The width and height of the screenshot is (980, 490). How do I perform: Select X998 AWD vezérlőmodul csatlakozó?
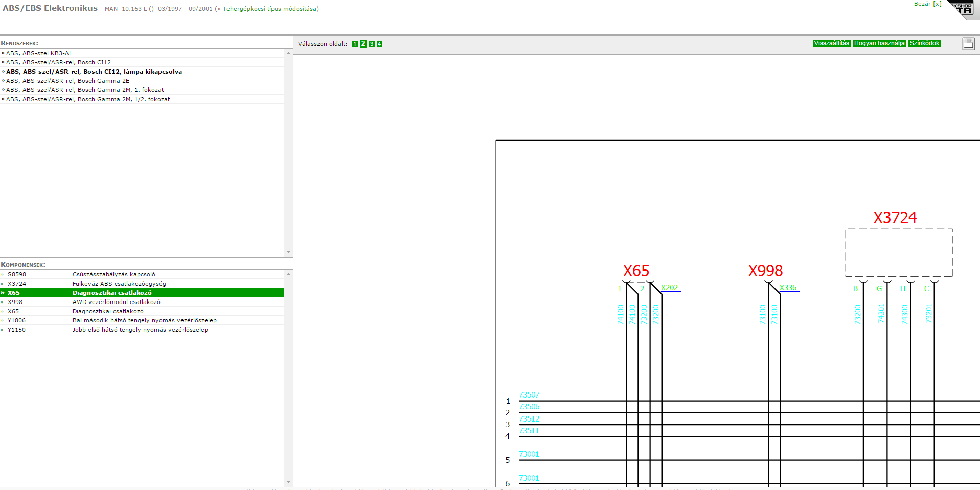(x=116, y=302)
